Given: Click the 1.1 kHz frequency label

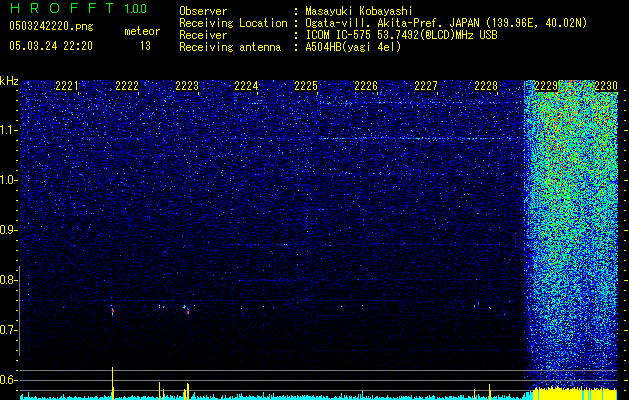Looking at the screenshot, I should pyautogui.click(x=9, y=130).
